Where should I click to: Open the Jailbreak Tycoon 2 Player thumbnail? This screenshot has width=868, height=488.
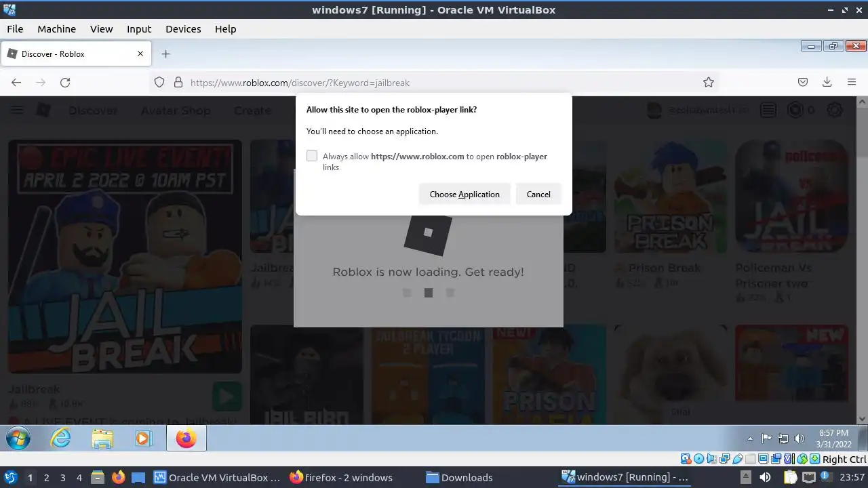[x=428, y=375]
